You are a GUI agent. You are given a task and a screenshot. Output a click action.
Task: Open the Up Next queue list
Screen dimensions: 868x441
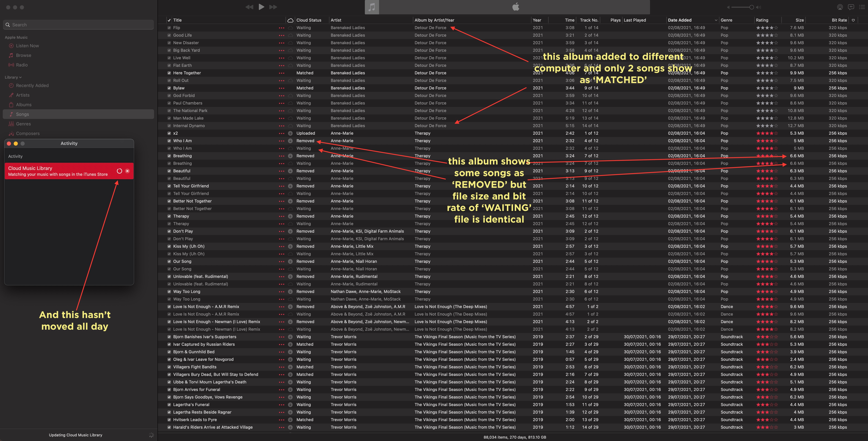coord(862,7)
